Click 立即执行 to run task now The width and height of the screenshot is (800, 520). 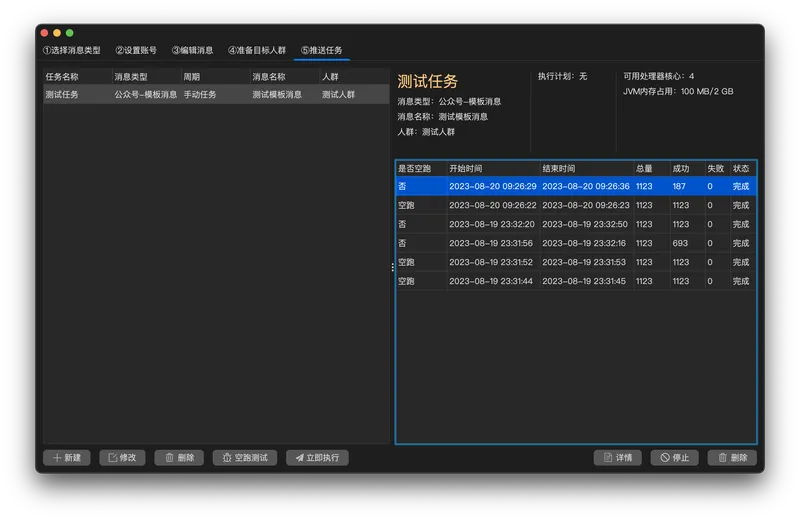point(317,458)
